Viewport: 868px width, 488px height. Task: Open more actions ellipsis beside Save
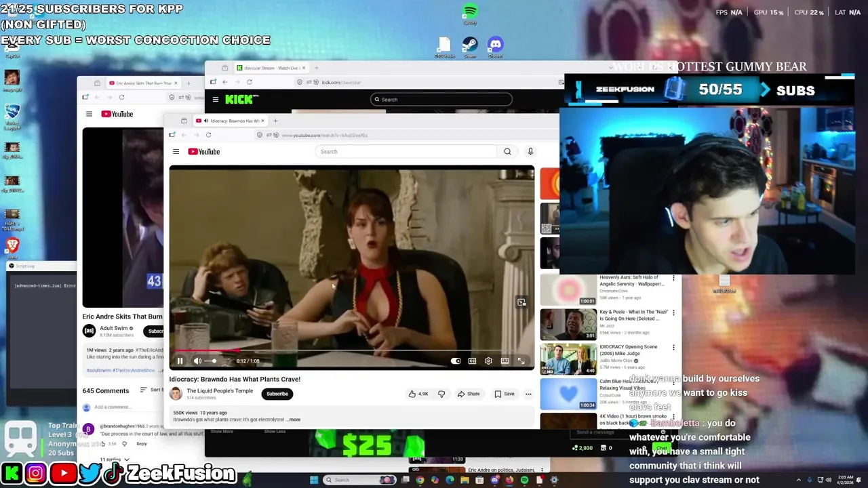[x=528, y=394]
